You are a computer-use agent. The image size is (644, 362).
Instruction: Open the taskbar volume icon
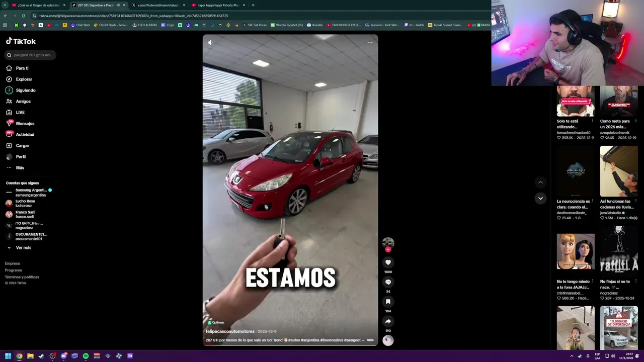[613, 356]
